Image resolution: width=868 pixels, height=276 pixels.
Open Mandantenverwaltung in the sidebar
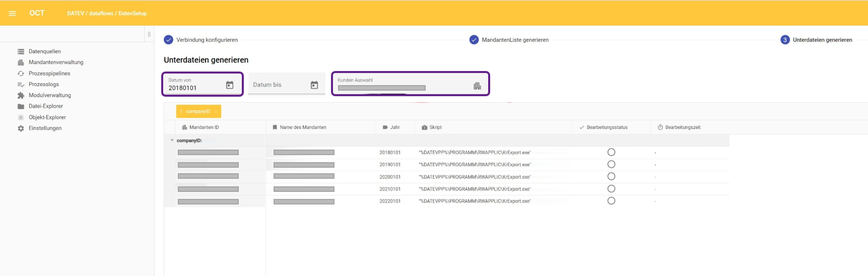(x=56, y=62)
